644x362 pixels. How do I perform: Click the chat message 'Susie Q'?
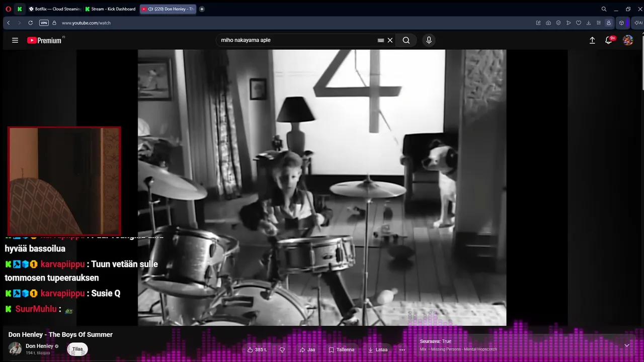(106, 293)
